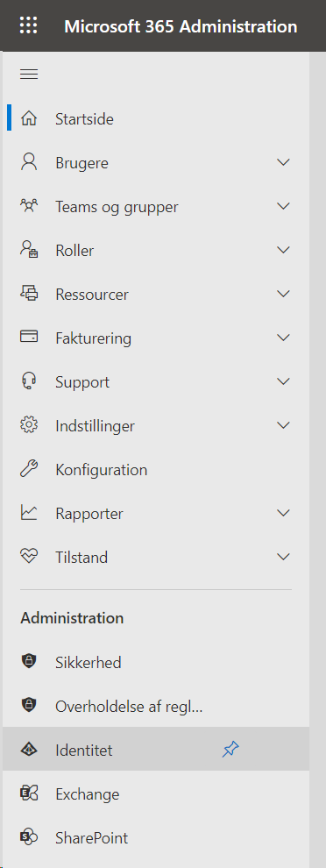
Task: Click the Exchange admin icon
Action: pyautogui.click(x=29, y=793)
